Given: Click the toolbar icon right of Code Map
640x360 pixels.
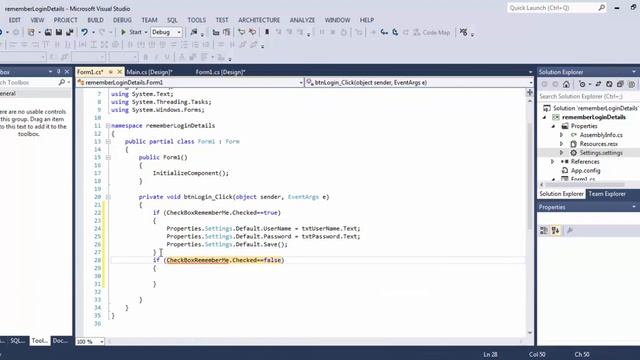Looking at the screenshot, I should tap(463, 32).
